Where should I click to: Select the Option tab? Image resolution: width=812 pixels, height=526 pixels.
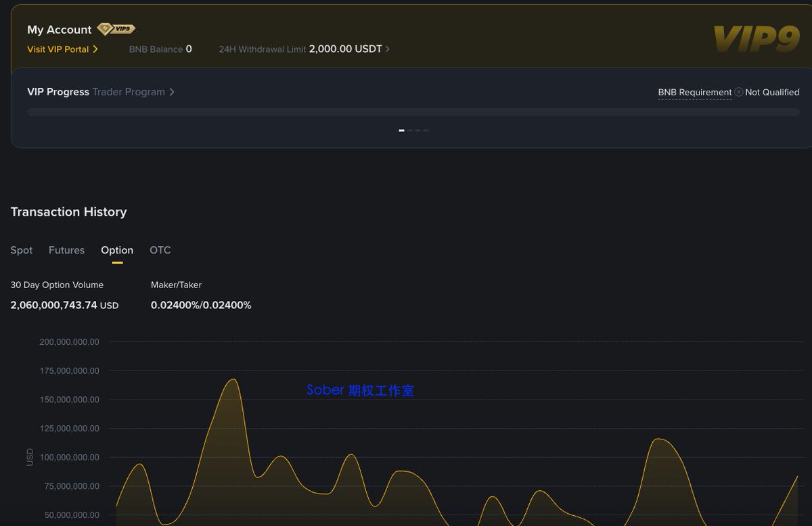(117, 250)
